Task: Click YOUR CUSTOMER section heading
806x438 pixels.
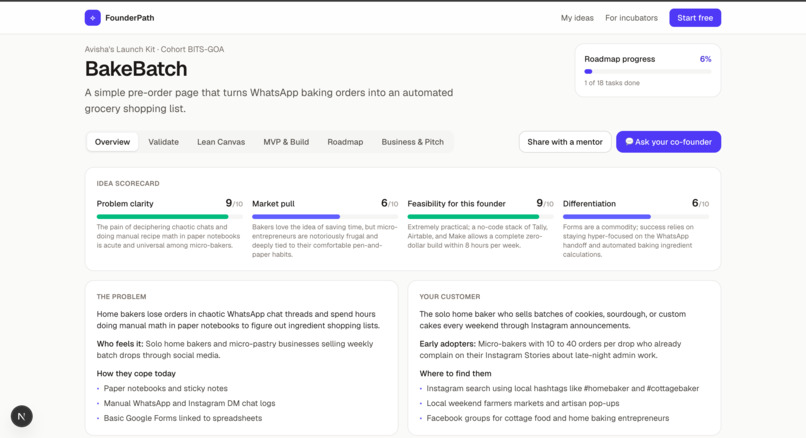Action: [450, 297]
